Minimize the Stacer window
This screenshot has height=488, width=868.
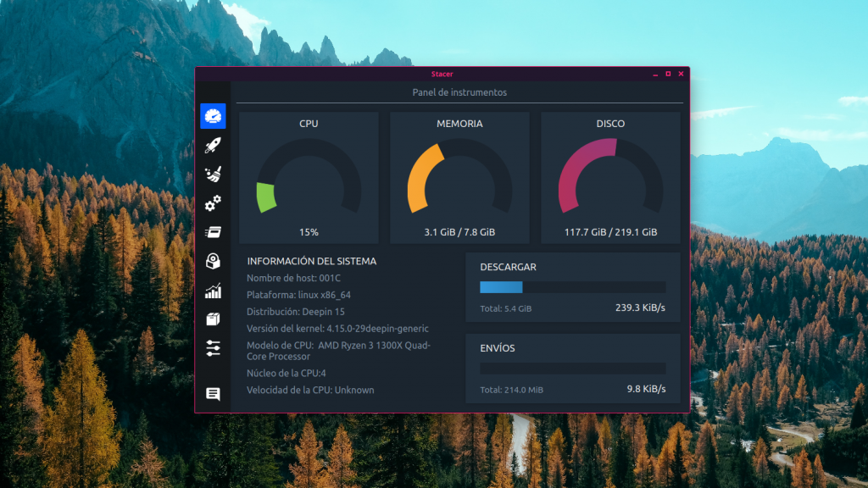point(655,75)
